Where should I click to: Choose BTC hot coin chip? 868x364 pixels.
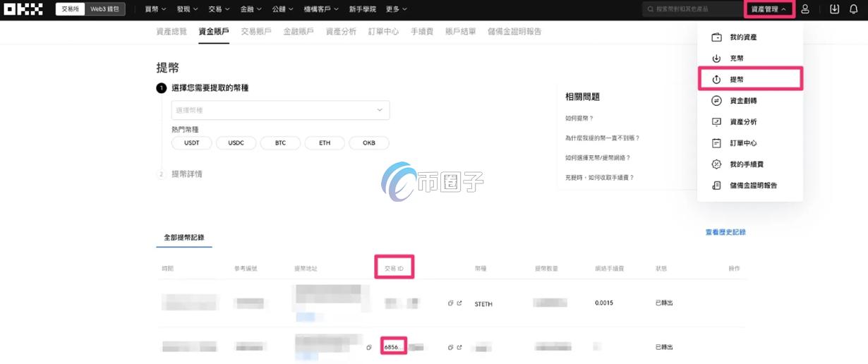[x=281, y=143]
